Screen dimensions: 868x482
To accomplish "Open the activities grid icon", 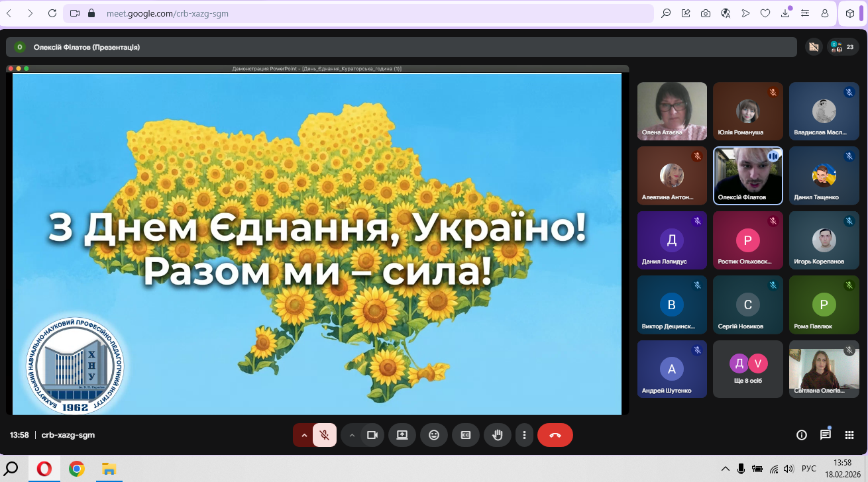I will pyautogui.click(x=849, y=435).
